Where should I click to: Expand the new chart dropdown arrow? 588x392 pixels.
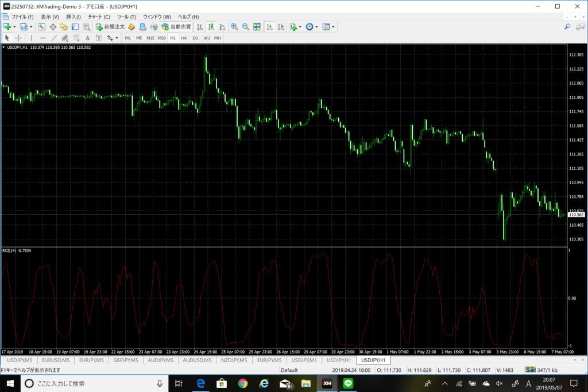(x=14, y=26)
